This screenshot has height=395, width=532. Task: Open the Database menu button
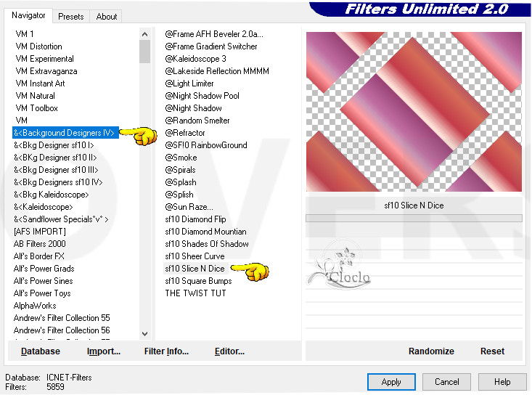coord(41,351)
